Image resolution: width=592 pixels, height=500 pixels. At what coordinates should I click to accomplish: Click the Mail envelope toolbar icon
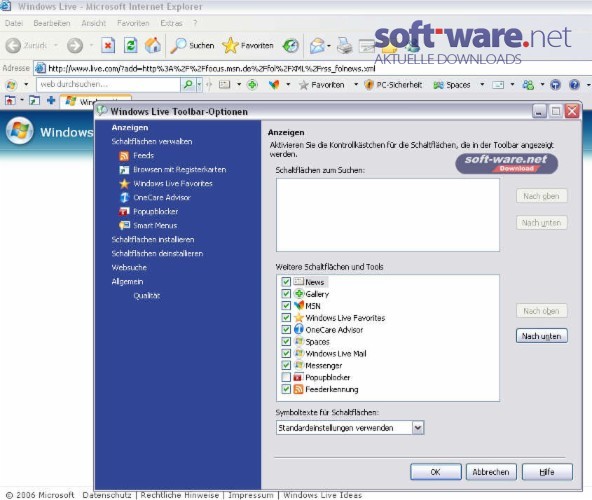pos(317,46)
